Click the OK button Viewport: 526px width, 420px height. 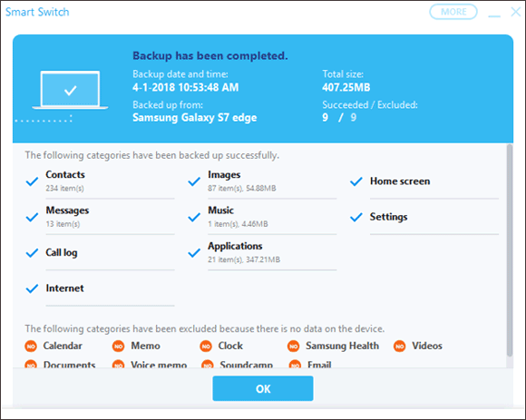pos(263,388)
